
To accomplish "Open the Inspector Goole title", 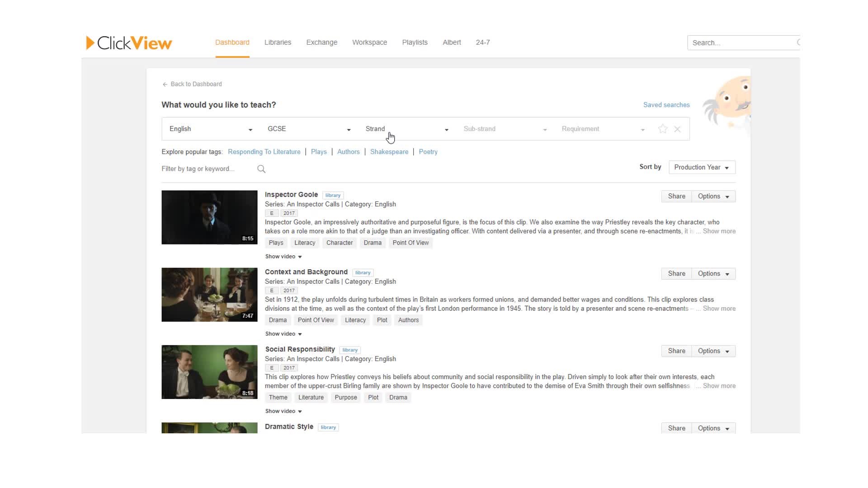I will click(291, 195).
